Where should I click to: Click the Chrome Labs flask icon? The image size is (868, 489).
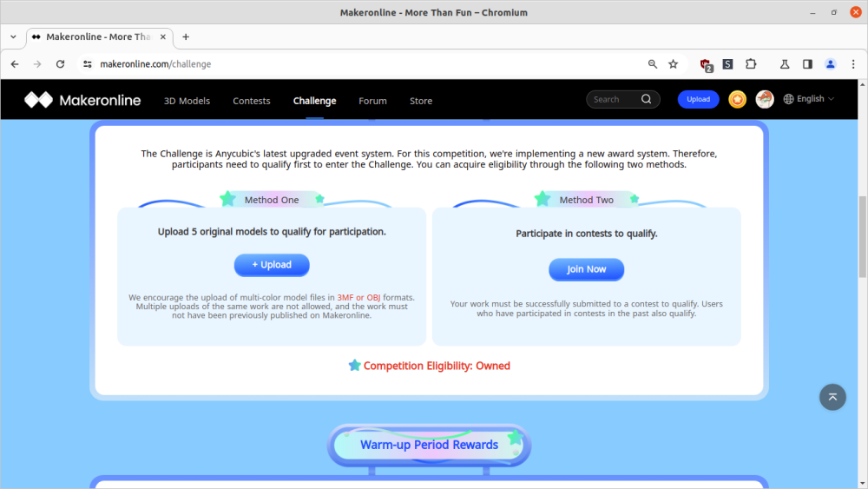point(785,64)
